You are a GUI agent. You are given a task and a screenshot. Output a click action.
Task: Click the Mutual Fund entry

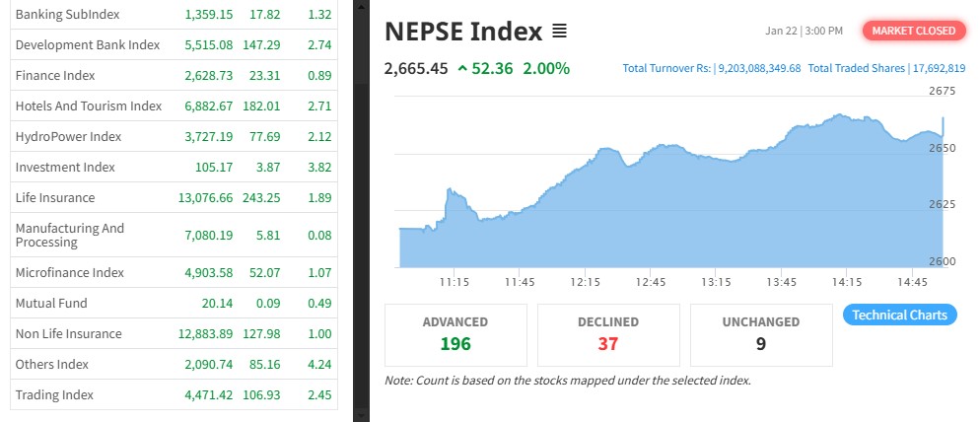(51, 303)
